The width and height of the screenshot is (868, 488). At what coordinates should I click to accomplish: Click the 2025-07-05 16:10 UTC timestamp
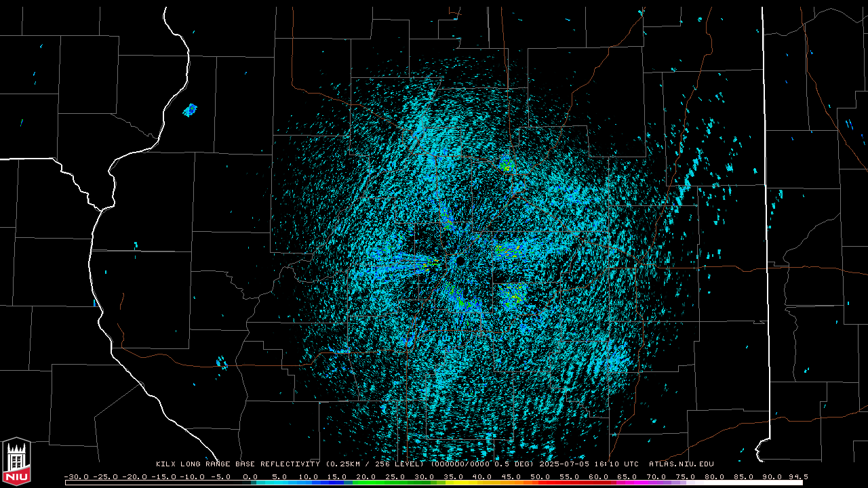click(x=589, y=464)
